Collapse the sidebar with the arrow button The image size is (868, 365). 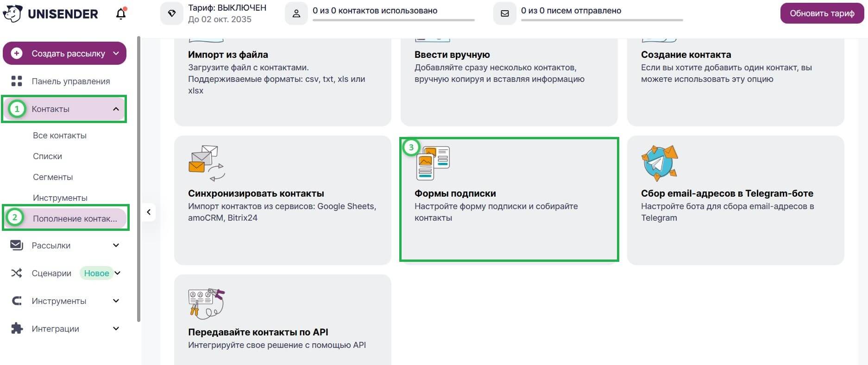click(149, 212)
